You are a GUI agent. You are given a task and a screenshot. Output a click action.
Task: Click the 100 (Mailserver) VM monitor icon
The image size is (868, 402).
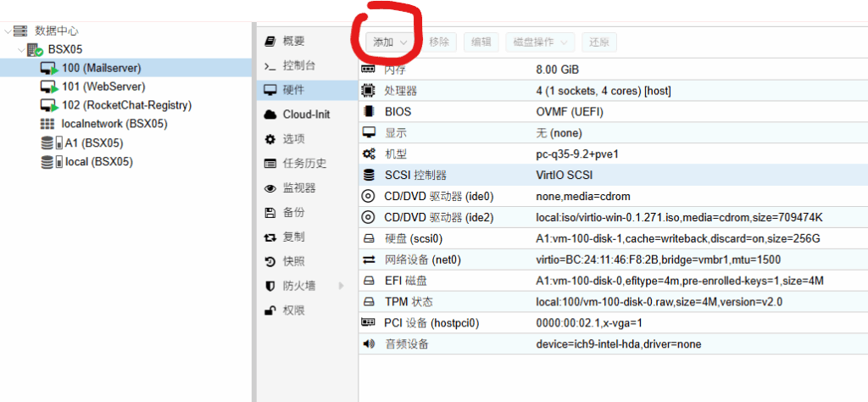(x=49, y=69)
